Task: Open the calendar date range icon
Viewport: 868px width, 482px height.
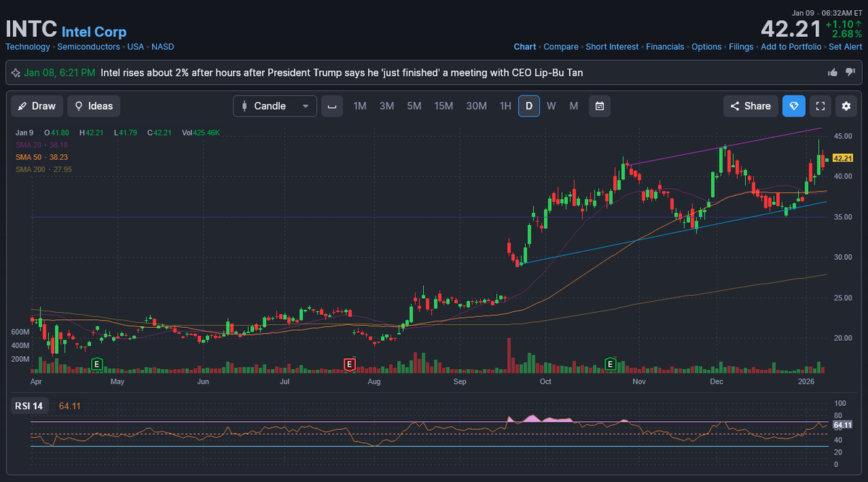Action: 600,106
